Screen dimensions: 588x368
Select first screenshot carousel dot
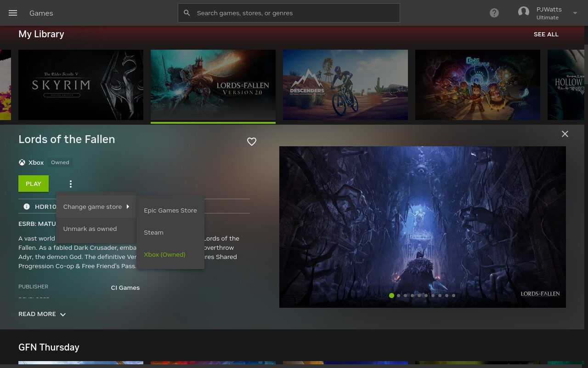[391, 295]
